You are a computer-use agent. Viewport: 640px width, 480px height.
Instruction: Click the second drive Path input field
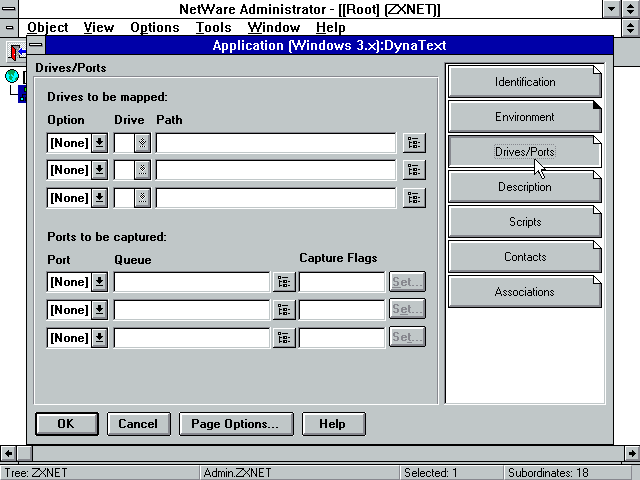coord(276,170)
